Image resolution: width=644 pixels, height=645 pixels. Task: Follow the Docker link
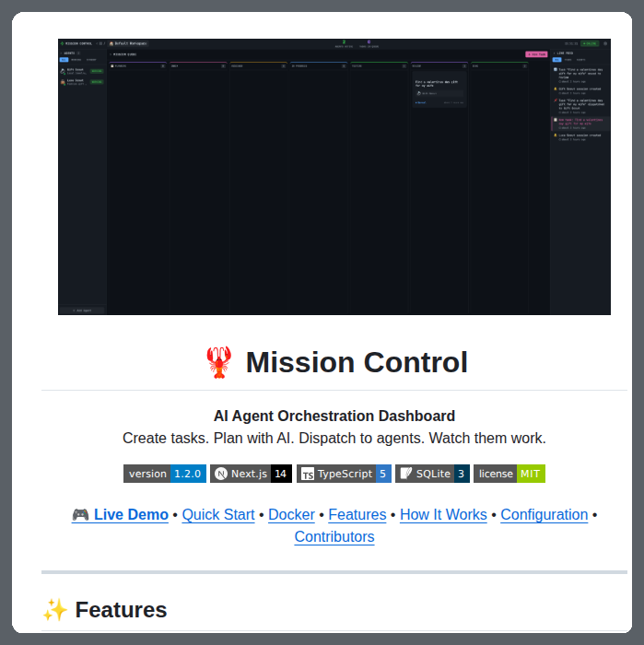click(291, 514)
